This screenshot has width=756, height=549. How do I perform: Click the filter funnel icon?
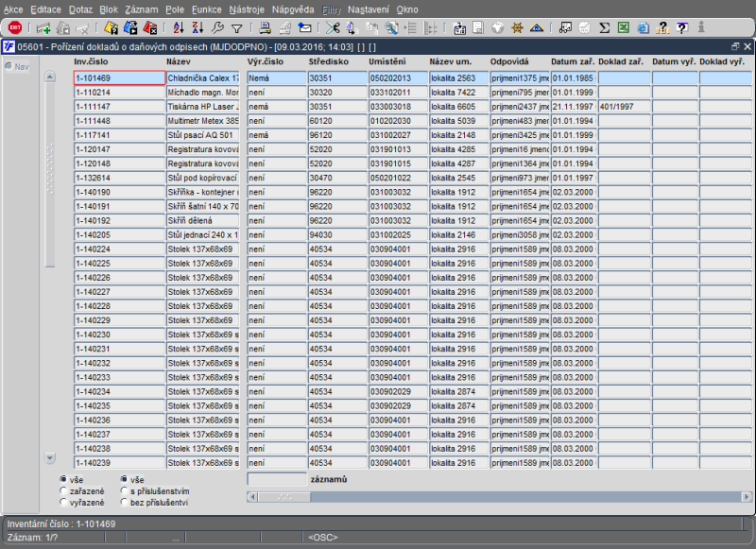pos(237,27)
